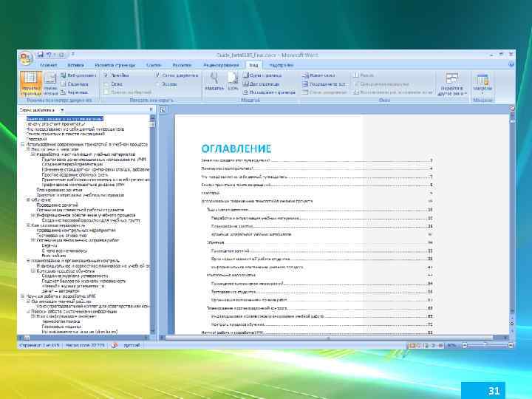
Task: Open the Рассылки ribbon tab
Action: click(x=182, y=65)
